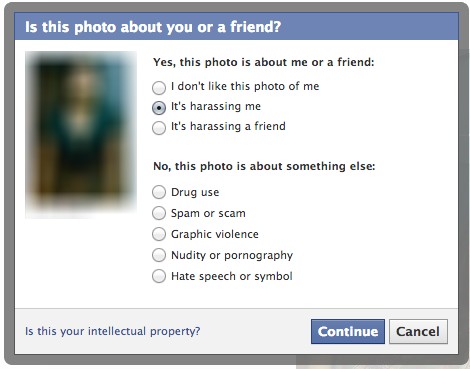Click the dialog title "Is this photo about you or a friend?"
The height and width of the screenshot is (369, 470).
(x=153, y=27)
